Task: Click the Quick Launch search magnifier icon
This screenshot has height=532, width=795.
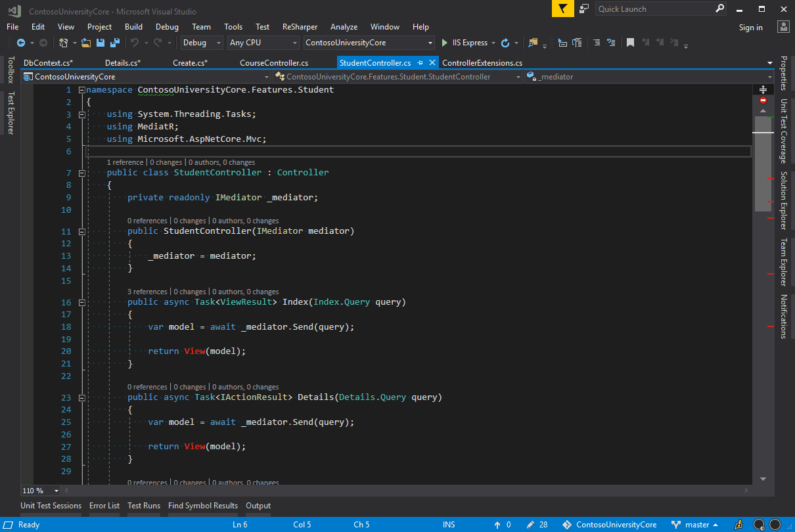Action: (x=719, y=9)
